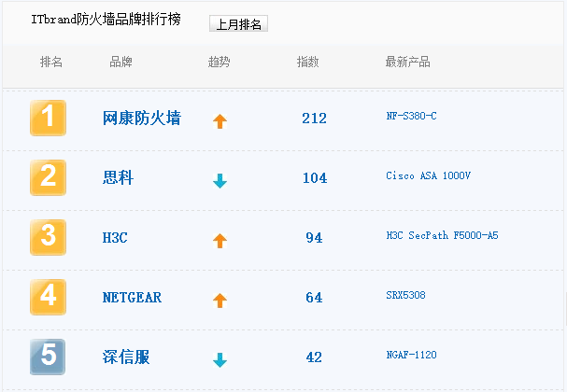Click the 指数 column header

tap(307, 62)
